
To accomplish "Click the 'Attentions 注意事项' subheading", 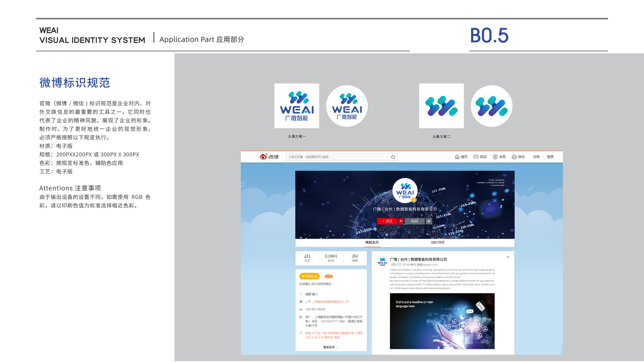I will [x=70, y=188].
